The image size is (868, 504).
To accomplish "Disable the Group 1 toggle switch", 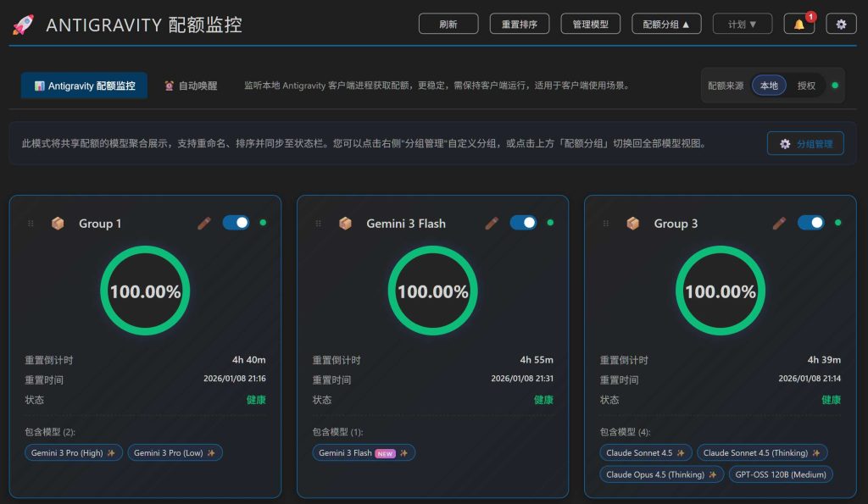I will click(x=237, y=222).
